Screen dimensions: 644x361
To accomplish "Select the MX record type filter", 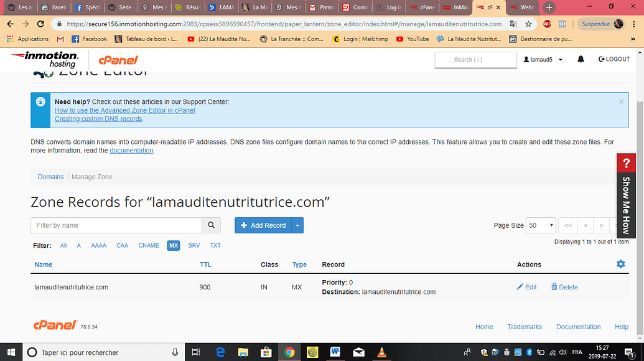I will [x=174, y=246].
